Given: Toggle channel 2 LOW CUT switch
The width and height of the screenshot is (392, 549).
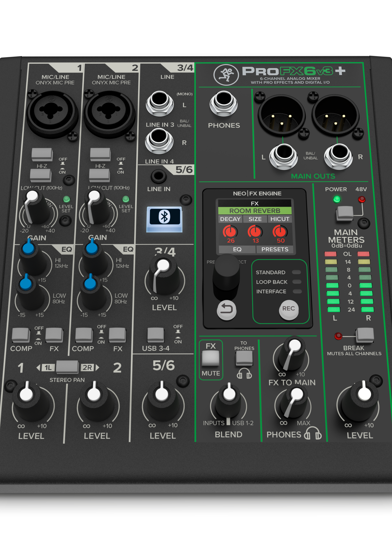Looking at the screenshot, I should 99,175.
